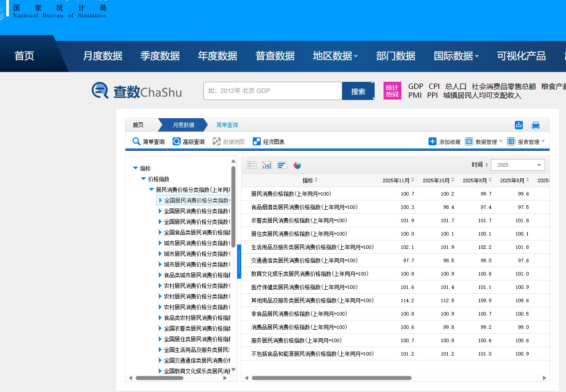Select 全国衣着类居民消费价格指数 tree item
This screenshot has height=392, width=566.
coord(197,328)
